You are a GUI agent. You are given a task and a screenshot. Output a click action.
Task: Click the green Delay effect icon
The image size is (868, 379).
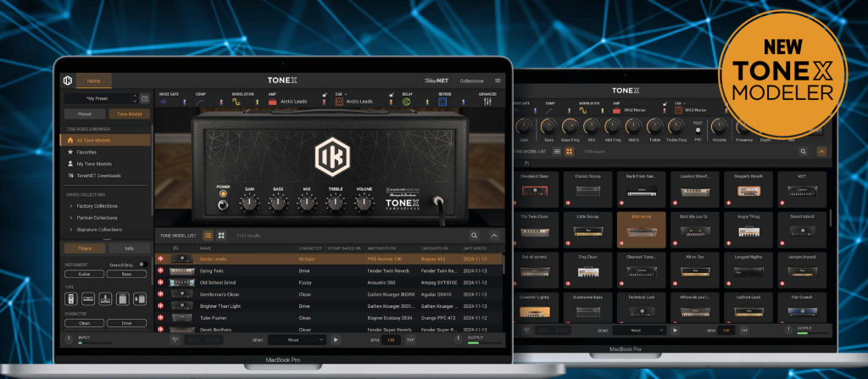click(405, 101)
